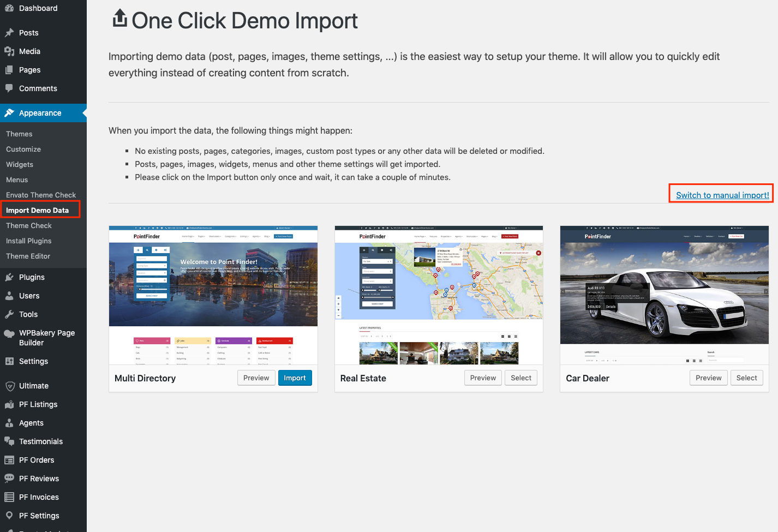Click the Media library icon
778x532 pixels.
point(9,51)
